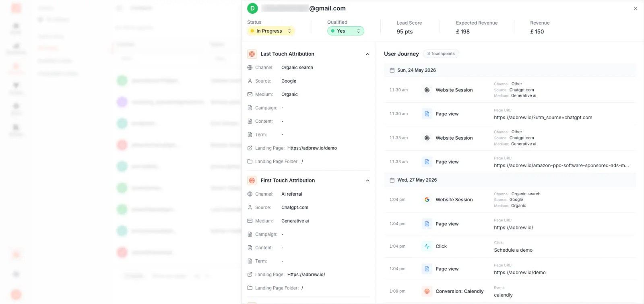Click page view icon for utm_source=chatgpt.com URL

tap(427, 114)
